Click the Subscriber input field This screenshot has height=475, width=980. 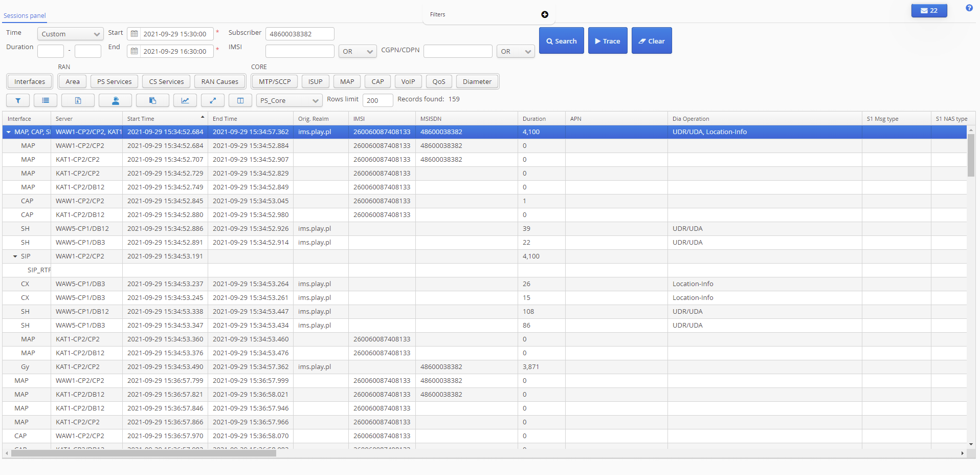click(300, 34)
